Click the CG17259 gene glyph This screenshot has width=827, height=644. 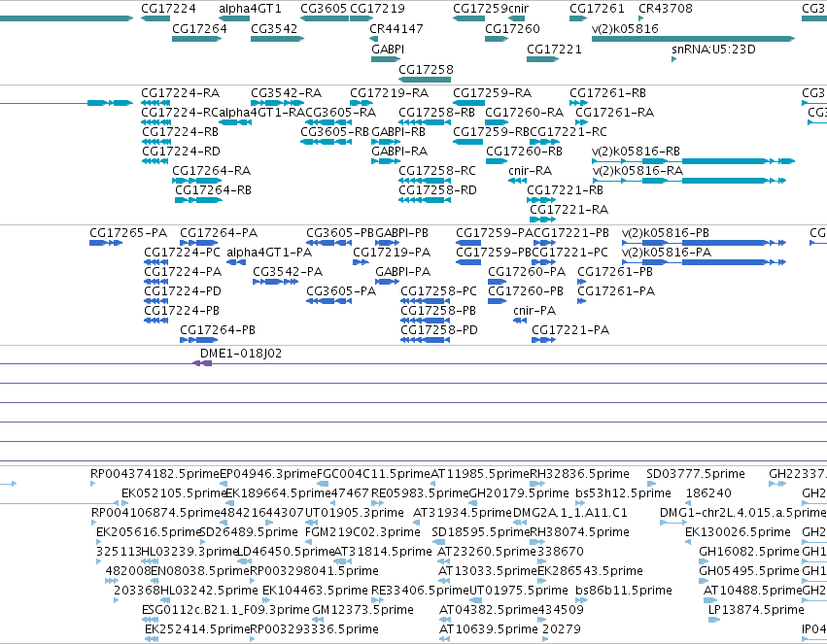[x=468, y=18]
